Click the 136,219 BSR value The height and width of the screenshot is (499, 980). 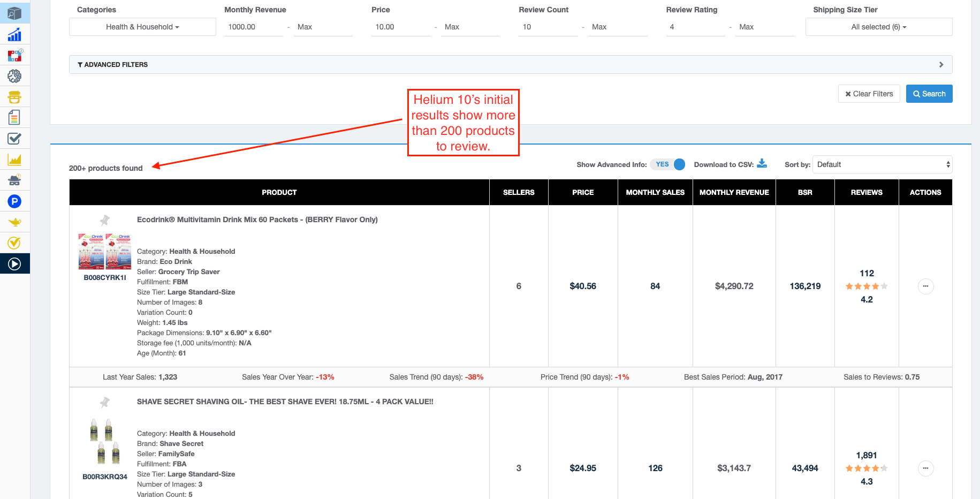pos(805,286)
